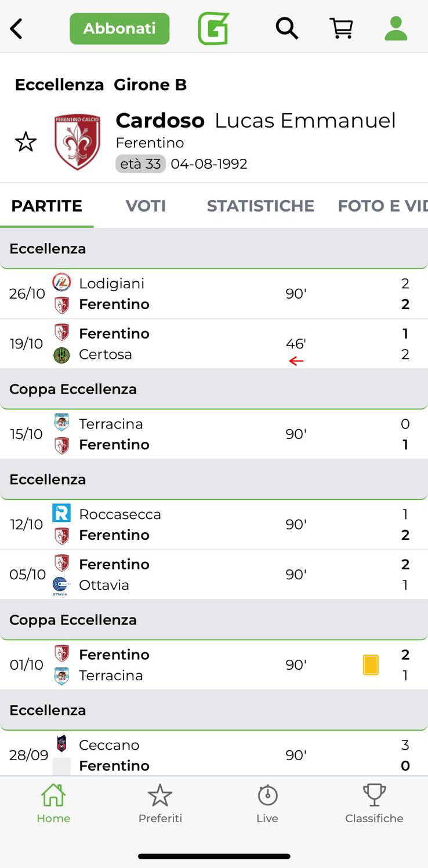Open the FOTO E VIDEO tab
The height and width of the screenshot is (868, 428).
383,206
